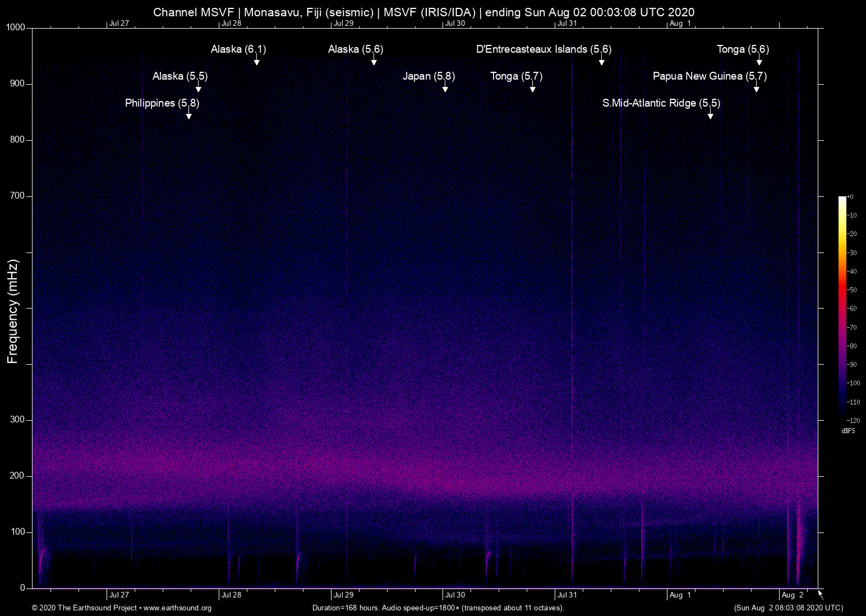Click the -120 value on the color scale
The width and height of the screenshot is (866, 616).
853,420
